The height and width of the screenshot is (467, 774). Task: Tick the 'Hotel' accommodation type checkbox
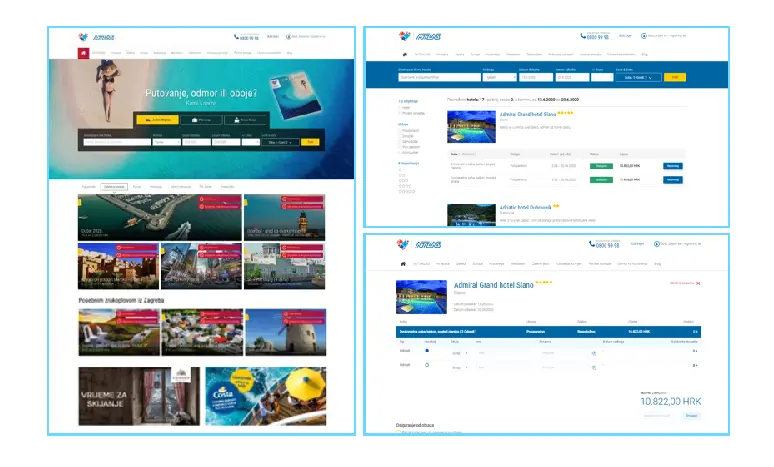400,108
